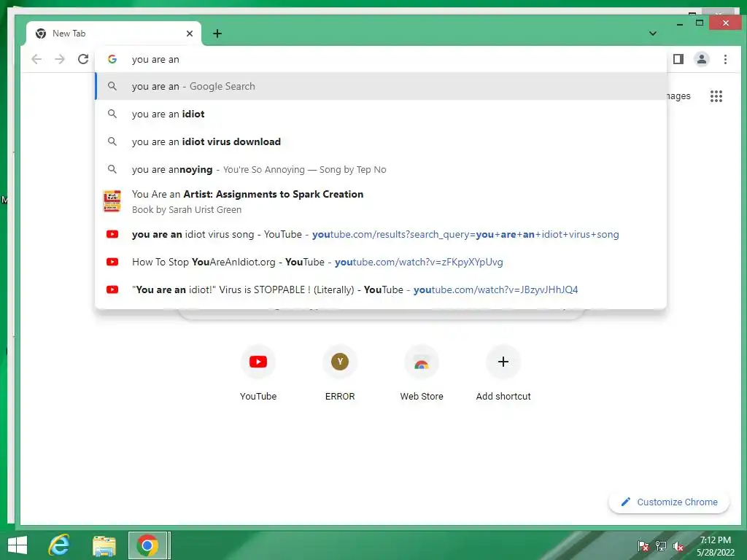Click the browser forward arrow
Viewport: 747px width, 560px height.
pyautogui.click(x=60, y=59)
